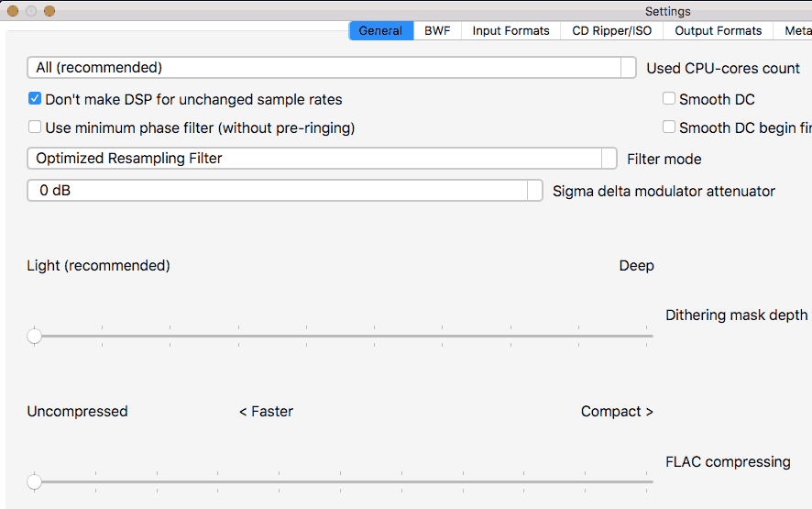This screenshot has height=509, width=812.
Task: Click the 'Light (recommended)' label
Action: point(98,265)
